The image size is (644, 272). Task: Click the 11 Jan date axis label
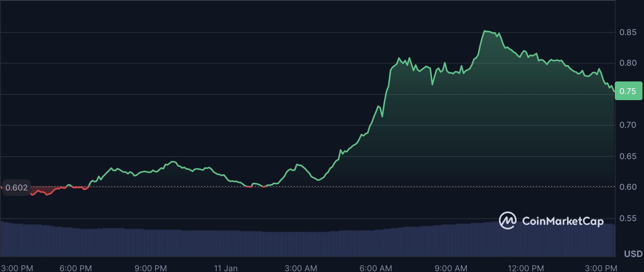click(226, 268)
